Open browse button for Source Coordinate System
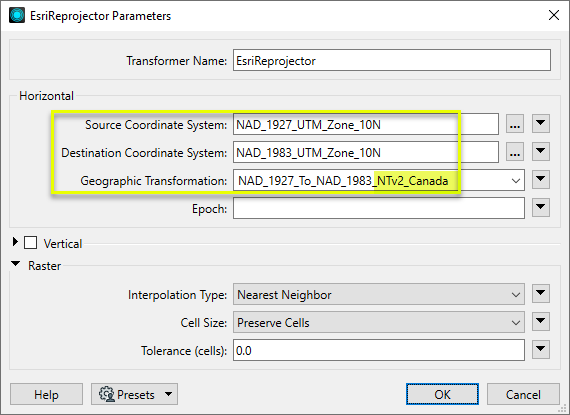570x415 pixels. (515, 124)
